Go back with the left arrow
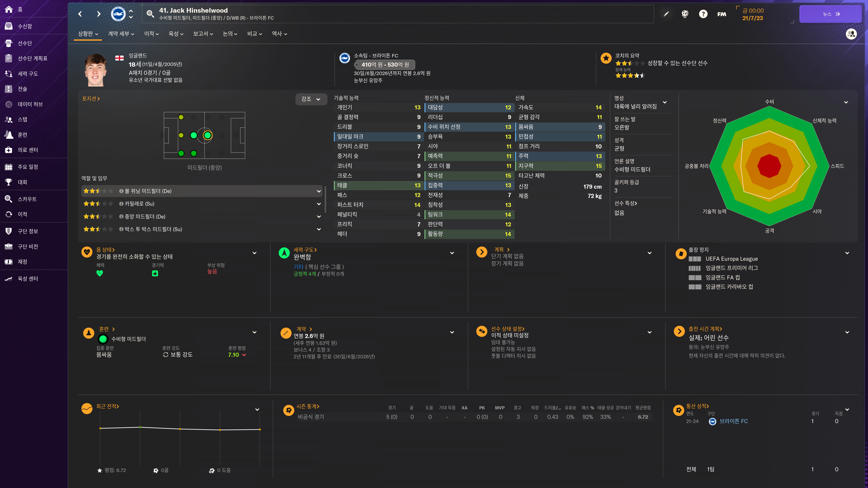Image resolution: width=868 pixels, height=488 pixels. point(80,14)
